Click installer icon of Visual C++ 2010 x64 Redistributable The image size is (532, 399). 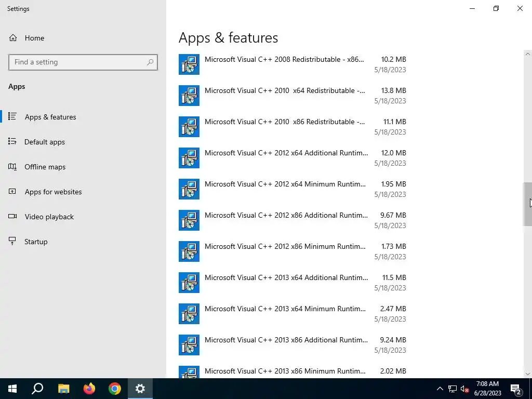click(189, 96)
